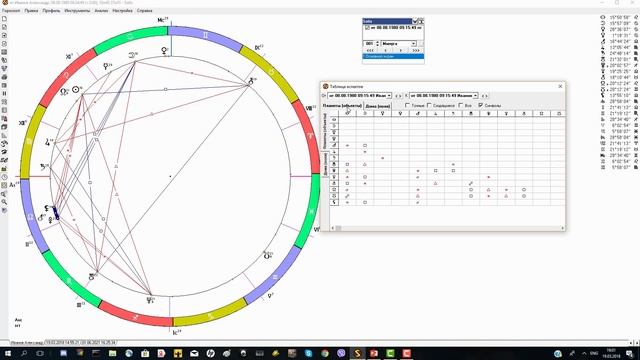Open Google Chrome from the taskbar

point(324,353)
